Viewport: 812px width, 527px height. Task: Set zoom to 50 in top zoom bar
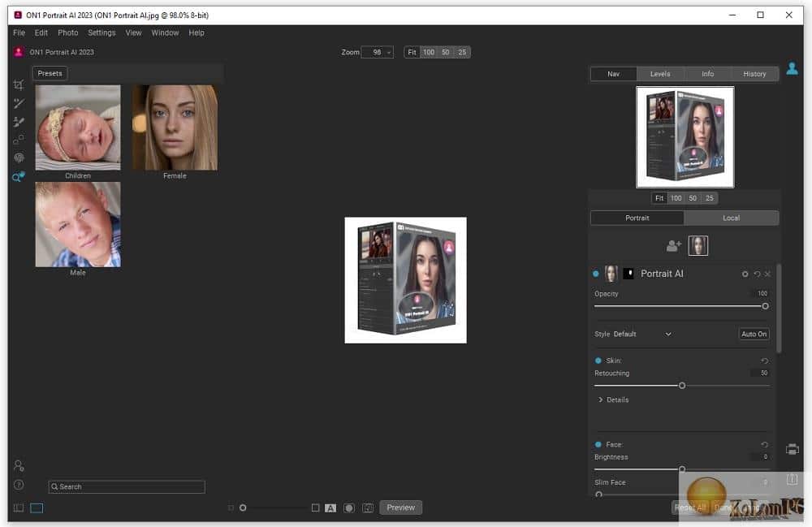tap(445, 52)
